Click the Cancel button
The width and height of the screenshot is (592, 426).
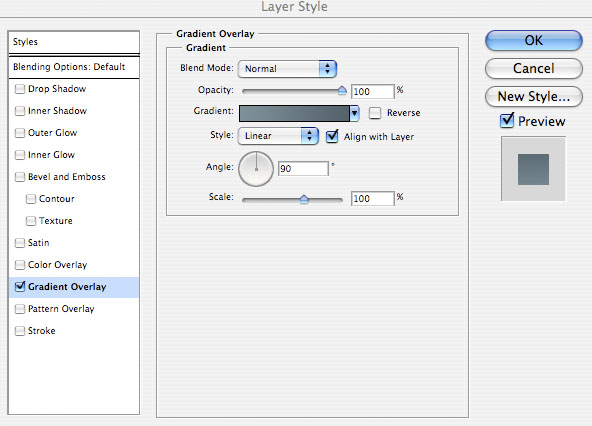533,68
